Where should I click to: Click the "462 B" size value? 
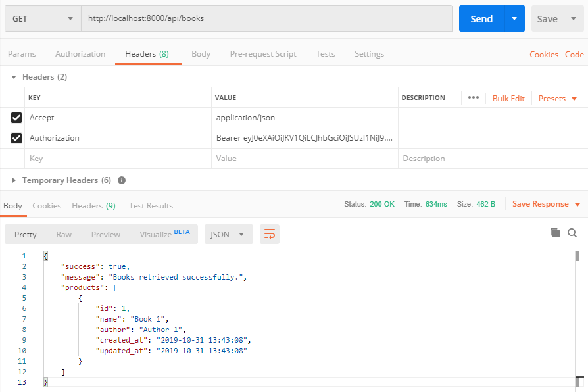(x=485, y=204)
